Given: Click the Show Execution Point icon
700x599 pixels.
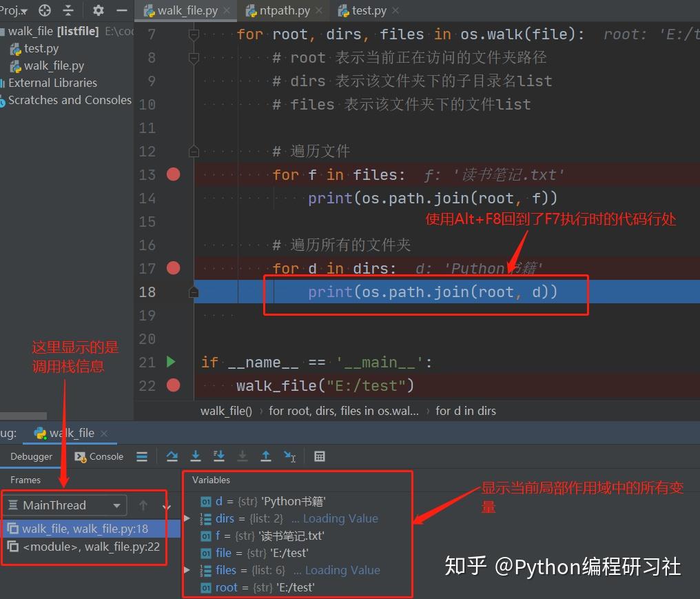Looking at the screenshot, I should point(142,456).
